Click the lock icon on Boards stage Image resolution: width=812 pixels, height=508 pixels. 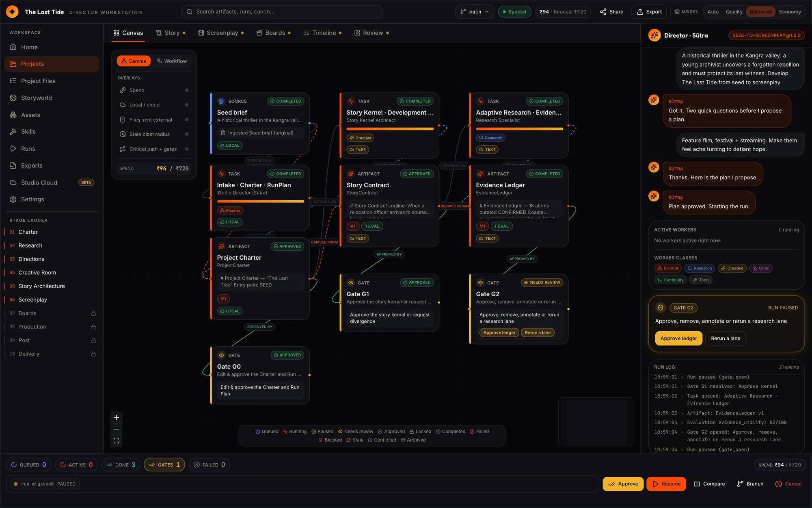pyautogui.click(x=93, y=313)
